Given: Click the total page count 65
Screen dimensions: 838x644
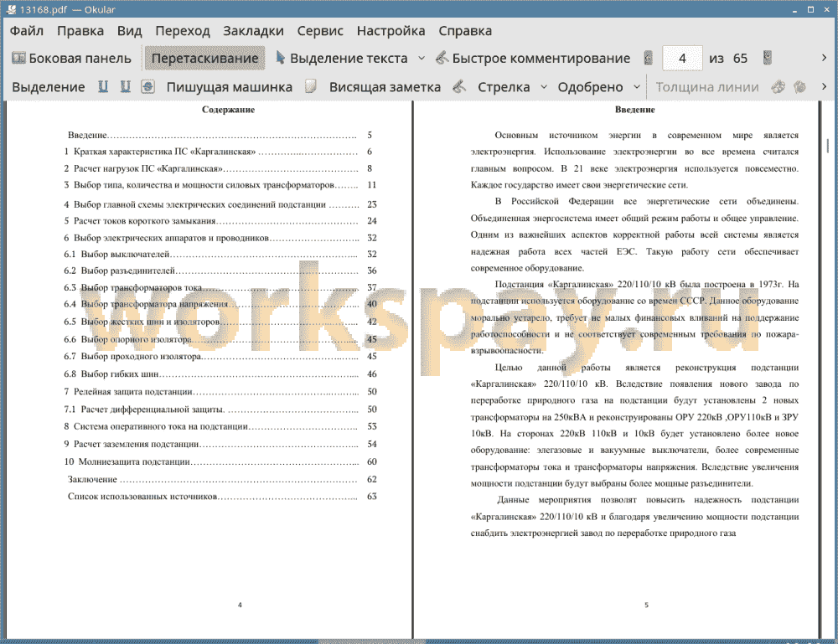Looking at the screenshot, I should tap(740, 59).
